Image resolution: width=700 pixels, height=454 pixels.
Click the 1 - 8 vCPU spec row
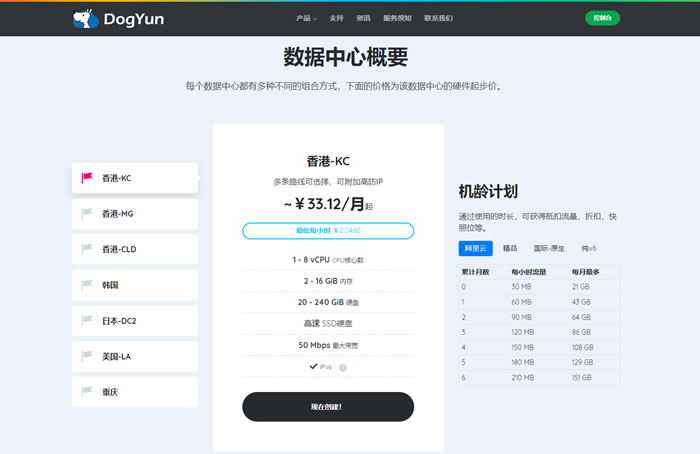tap(328, 260)
